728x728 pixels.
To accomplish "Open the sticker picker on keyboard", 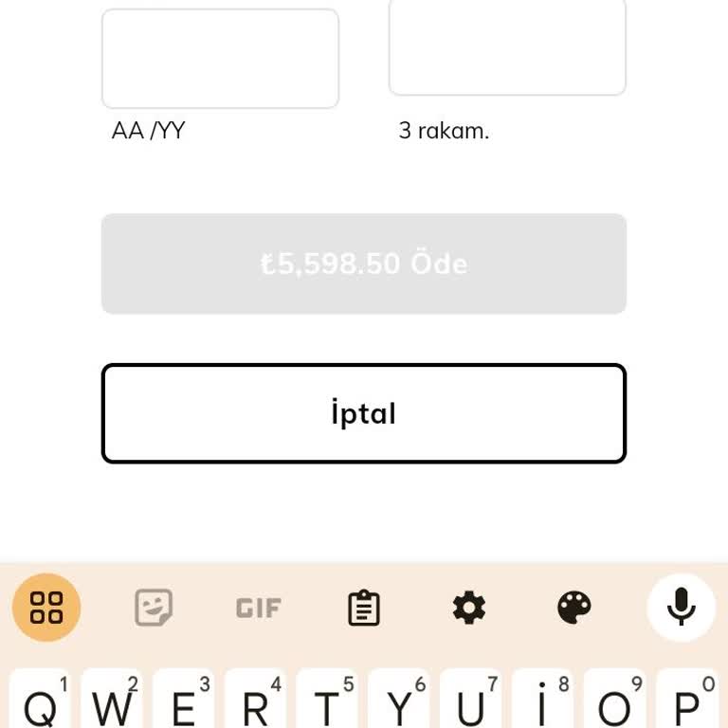I will click(154, 608).
